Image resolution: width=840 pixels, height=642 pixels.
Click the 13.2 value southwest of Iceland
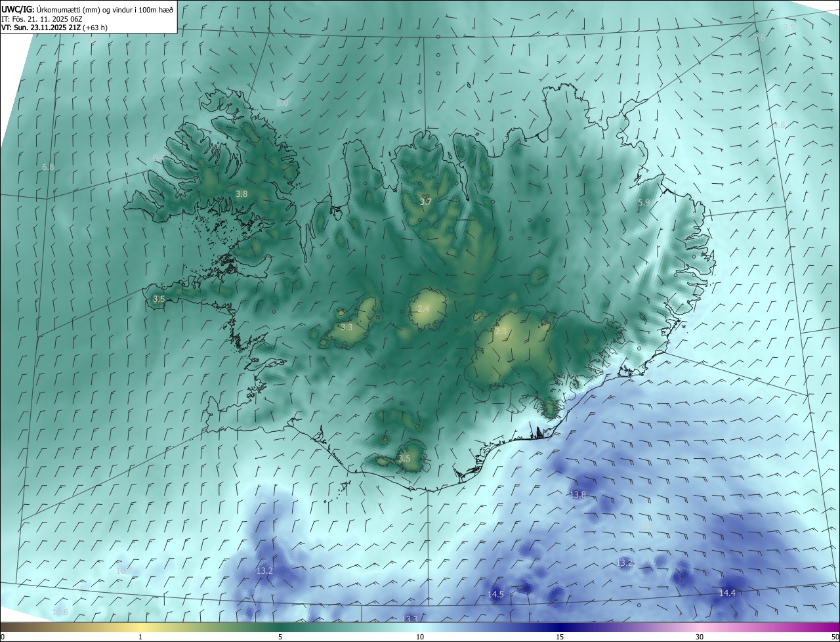coord(264,570)
